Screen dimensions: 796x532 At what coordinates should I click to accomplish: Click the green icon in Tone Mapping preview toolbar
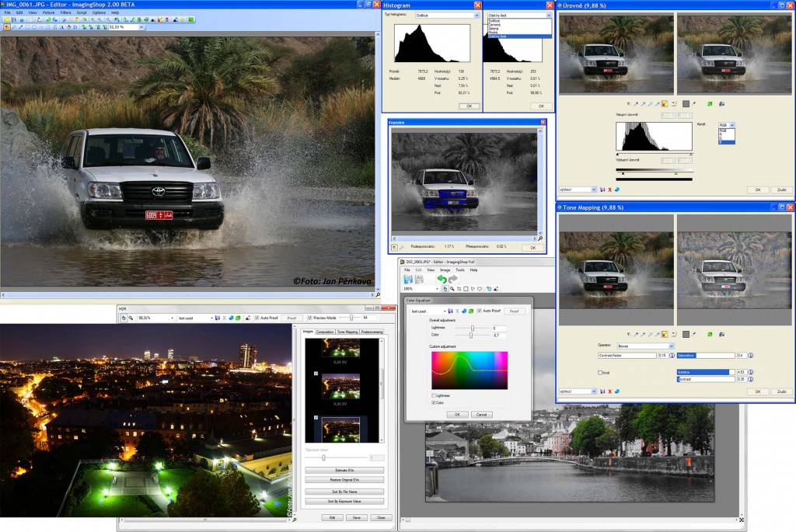click(710, 335)
